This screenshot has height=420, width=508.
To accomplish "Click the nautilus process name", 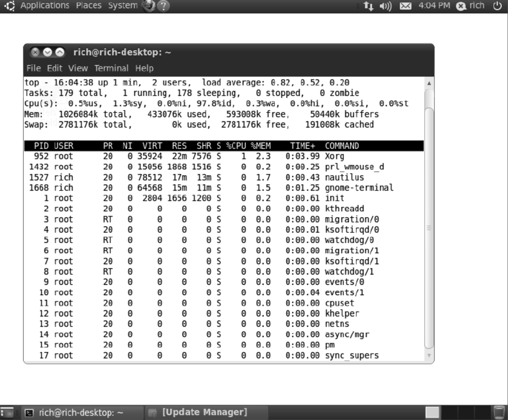I will (x=344, y=177).
